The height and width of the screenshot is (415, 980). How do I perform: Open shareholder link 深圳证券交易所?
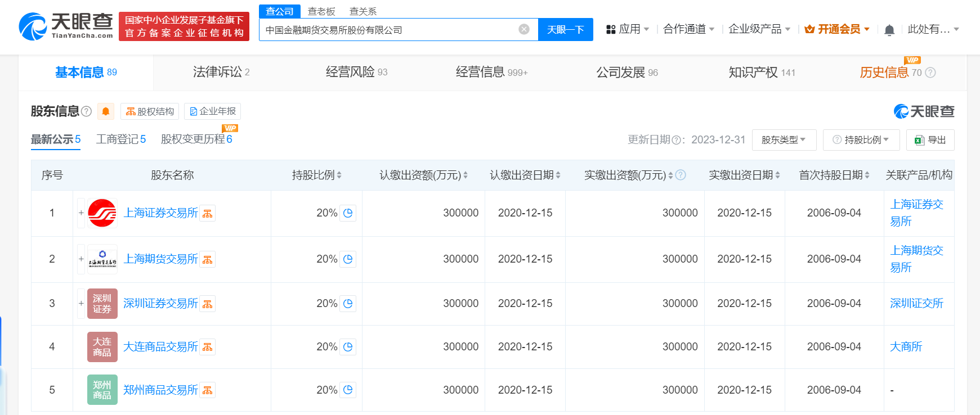160,303
